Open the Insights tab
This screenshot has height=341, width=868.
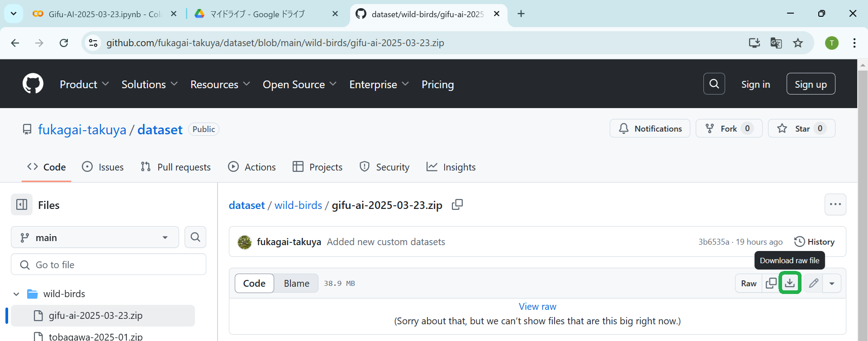coord(451,167)
